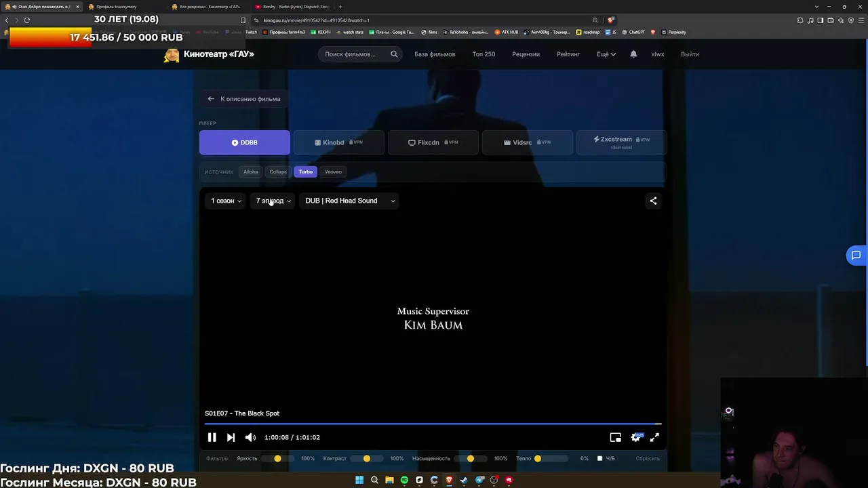Expand the 1 сезон season dropdown
The image size is (868, 488).
point(226,201)
